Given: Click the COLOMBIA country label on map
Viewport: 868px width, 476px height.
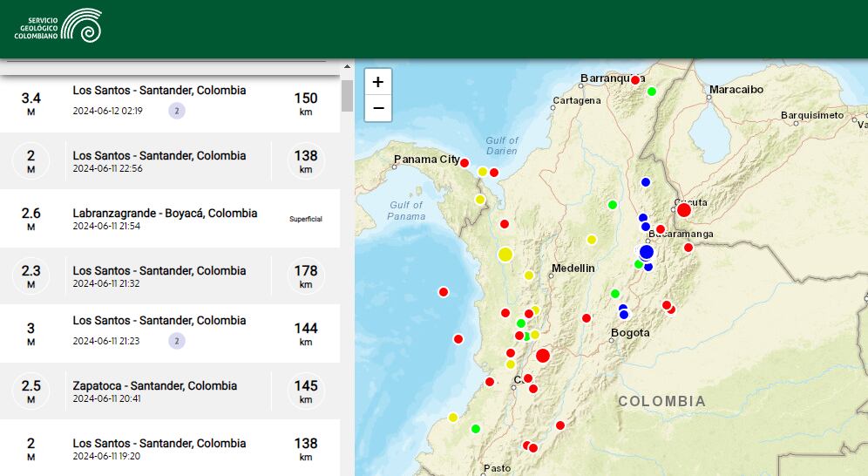Looking at the screenshot, I should [x=662, y=401].
